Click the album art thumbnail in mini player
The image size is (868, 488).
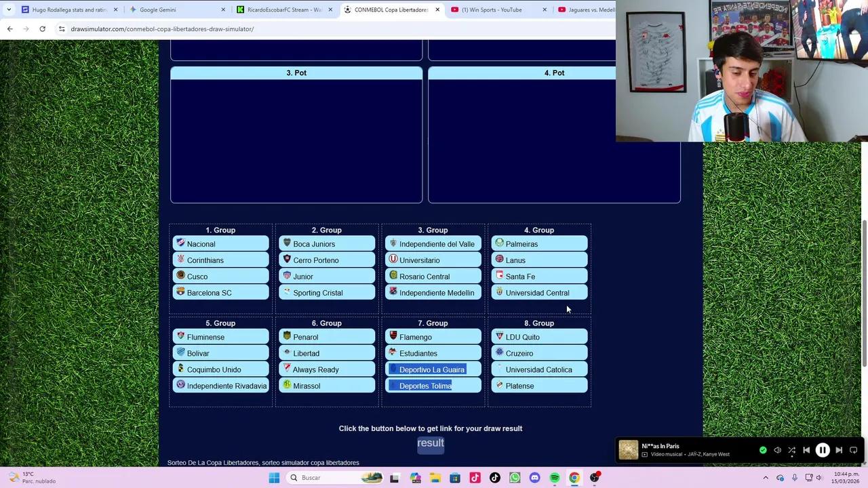point(629,450)
